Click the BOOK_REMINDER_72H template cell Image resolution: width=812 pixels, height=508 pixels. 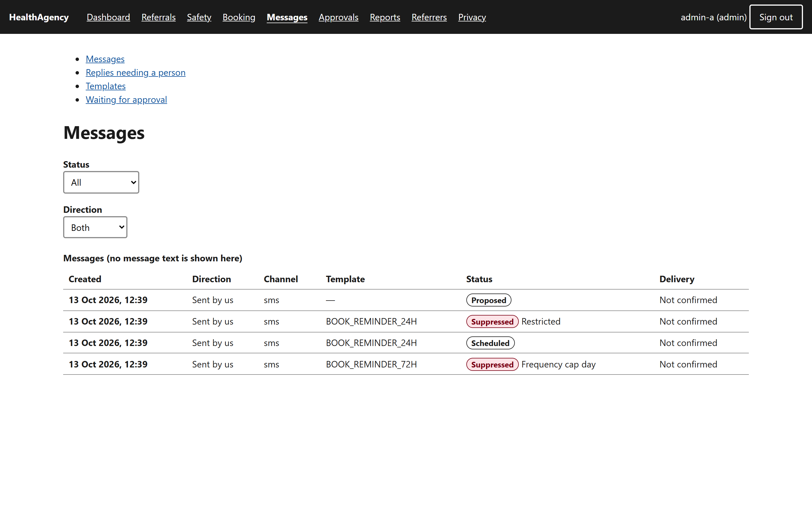[x=371, y=364]
